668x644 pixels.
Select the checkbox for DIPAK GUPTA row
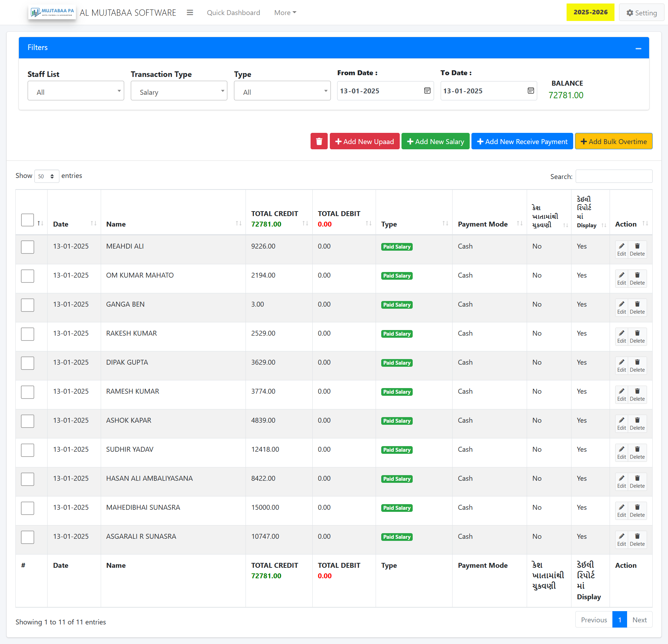28,363
